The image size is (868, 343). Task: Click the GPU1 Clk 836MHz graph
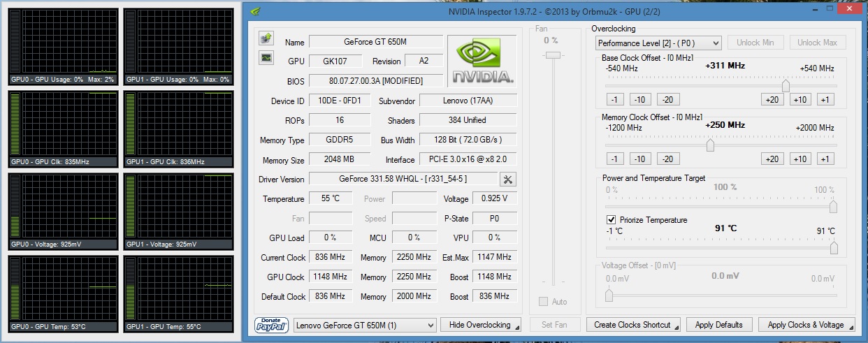178,129
